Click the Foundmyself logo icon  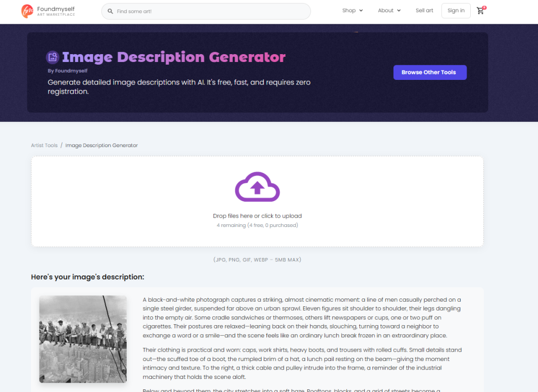coord(27,11)
